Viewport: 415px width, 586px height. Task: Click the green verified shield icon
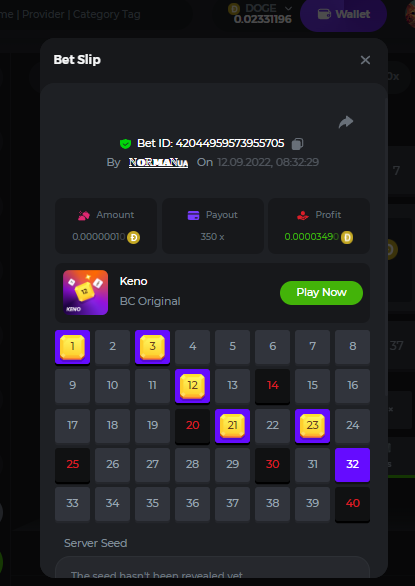point(125,144)
